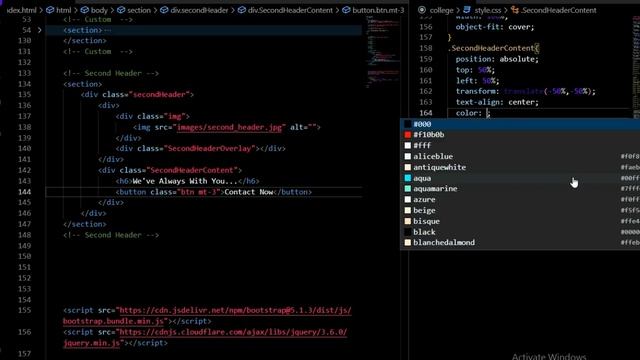Viewport: 640px width, 360px height.
Task: Pick bisque in the autocomplete list
Action: [x=520, y=221]
